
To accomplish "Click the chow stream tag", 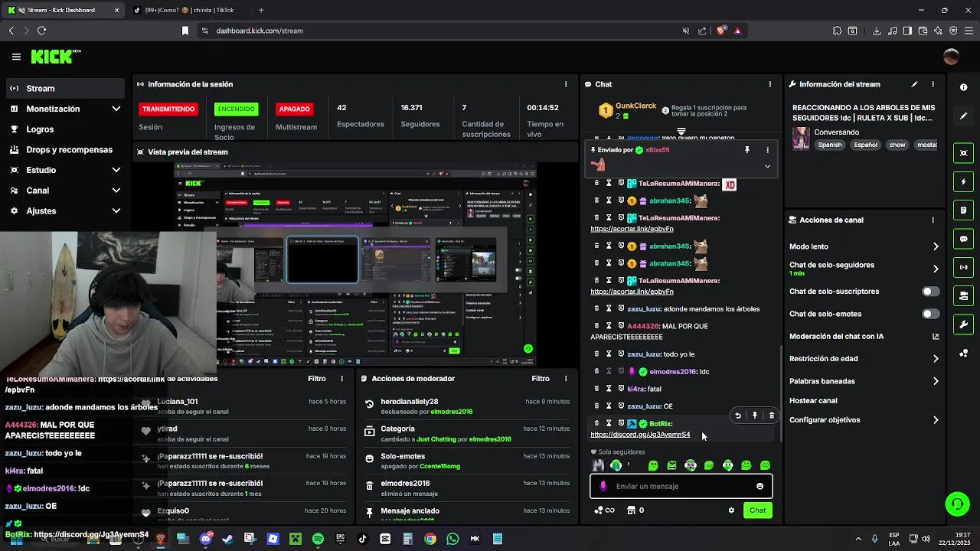I will click(897, 145).
